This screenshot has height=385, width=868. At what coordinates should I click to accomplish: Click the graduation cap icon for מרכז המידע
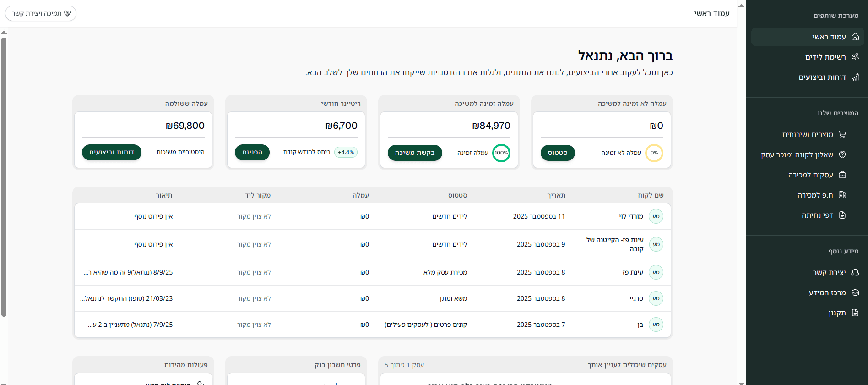click(x=855, y=292)
